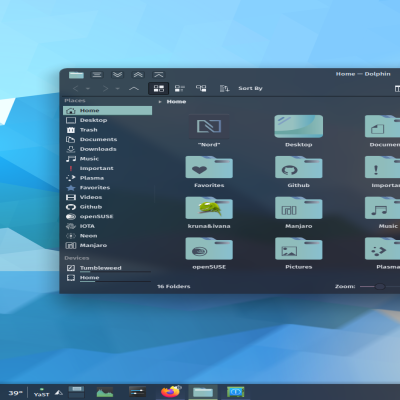The height and width of the screenshot is (400, 400).
Task: Open Documents in Places sidebar
Action: point(107,139)
